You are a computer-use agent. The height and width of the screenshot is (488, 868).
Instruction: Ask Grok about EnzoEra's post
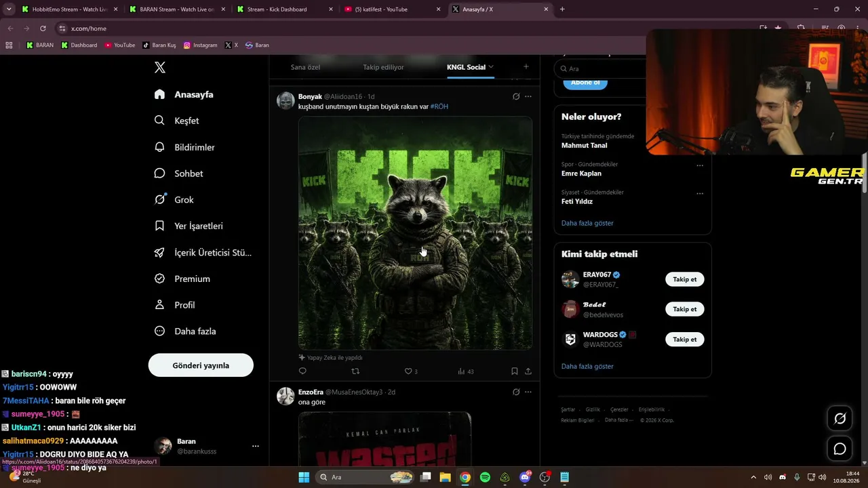point(516,392)
